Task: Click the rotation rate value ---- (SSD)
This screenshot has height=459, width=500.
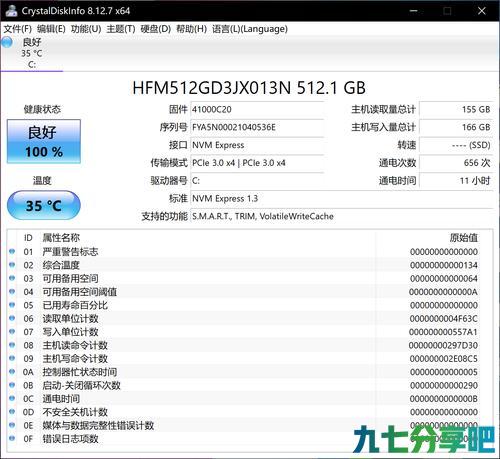Action: coord(456,145)
